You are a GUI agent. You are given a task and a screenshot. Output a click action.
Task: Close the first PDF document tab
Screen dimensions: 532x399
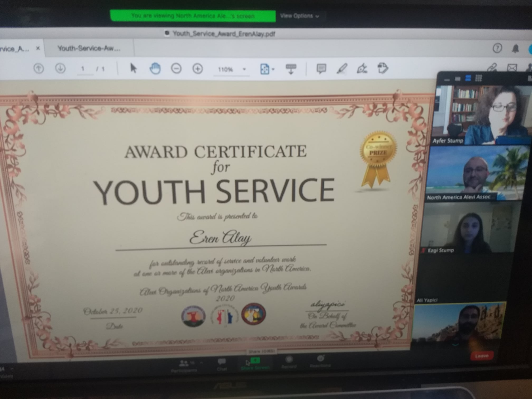[x=38, y=48]
